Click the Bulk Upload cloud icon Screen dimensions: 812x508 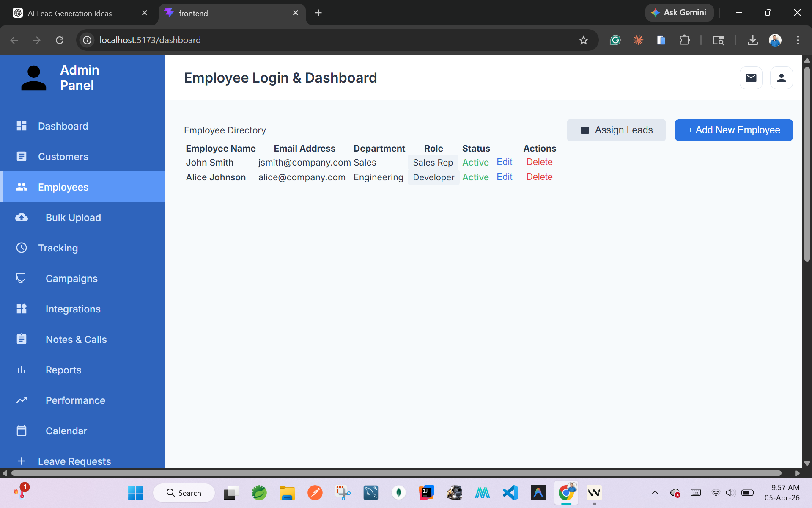click(22, 217)
